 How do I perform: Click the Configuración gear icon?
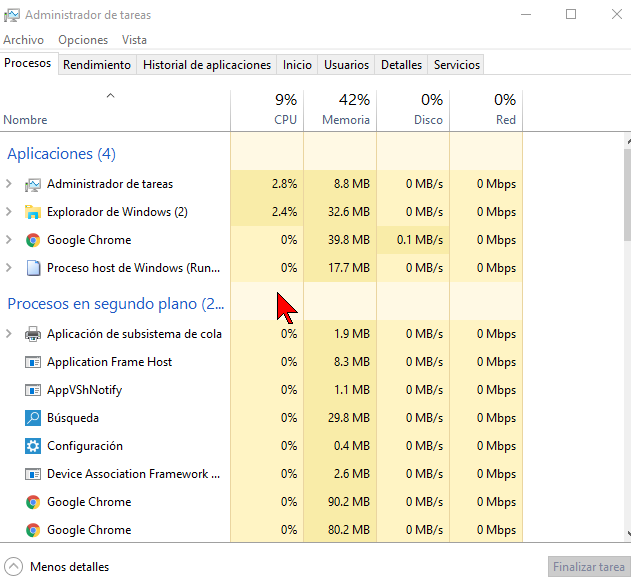33,446
